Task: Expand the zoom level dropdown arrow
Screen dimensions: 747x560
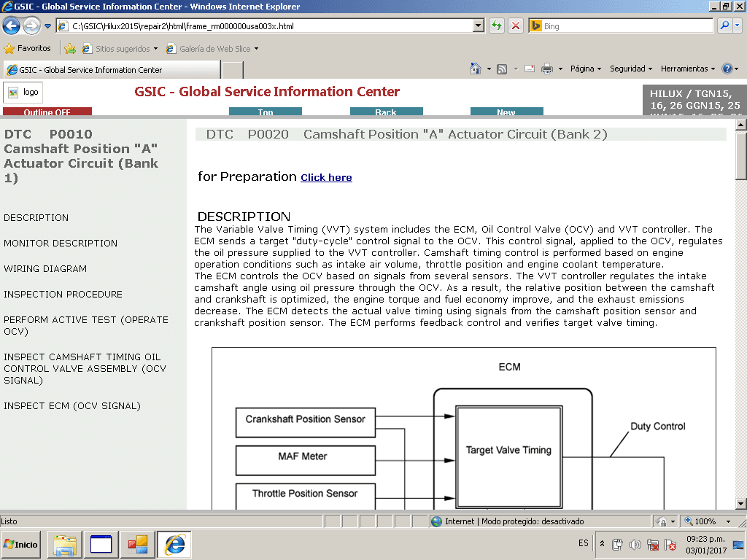Action: point(728,521)
